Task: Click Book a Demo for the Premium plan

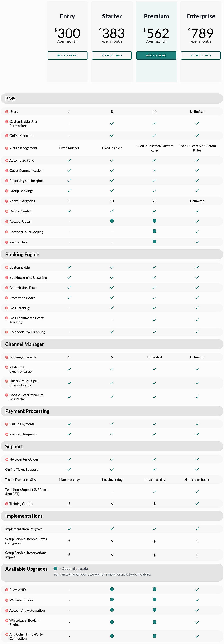Action: 156,55
